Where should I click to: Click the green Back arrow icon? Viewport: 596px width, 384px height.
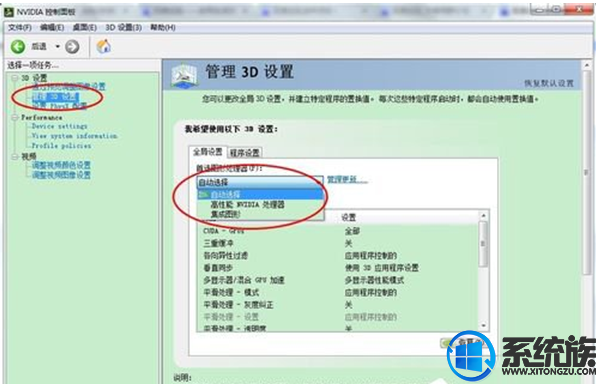[18, 47]
